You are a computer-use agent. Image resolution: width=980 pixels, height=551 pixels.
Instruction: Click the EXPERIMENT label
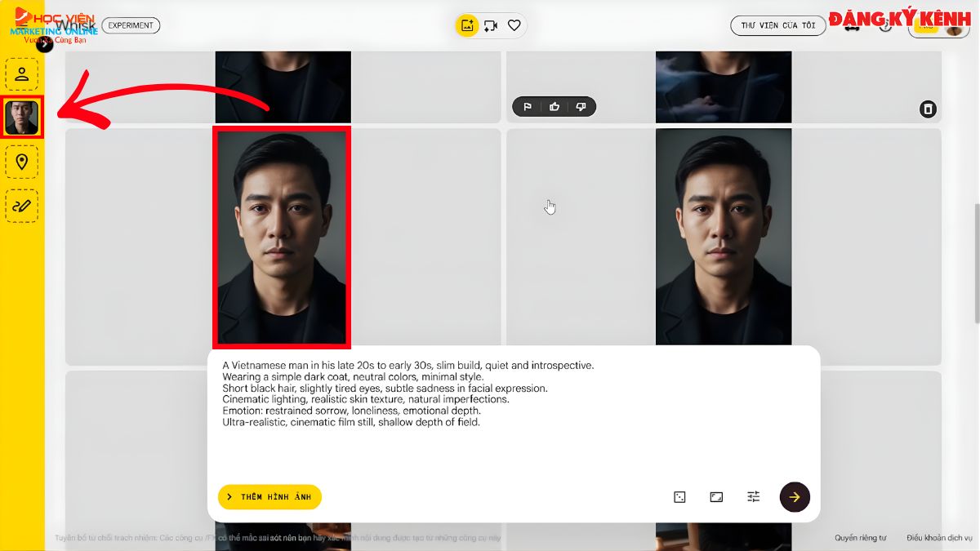pyautogui.click(x=131, y=25)
